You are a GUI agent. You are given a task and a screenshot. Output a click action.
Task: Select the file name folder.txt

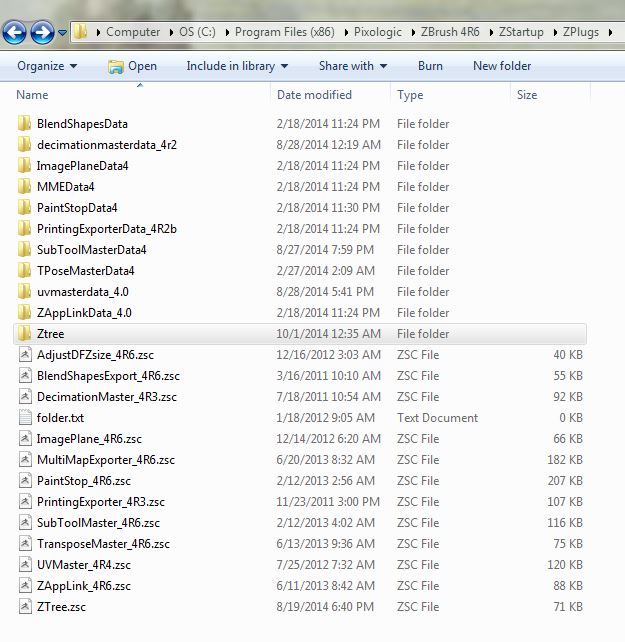(x=60, y=417)
